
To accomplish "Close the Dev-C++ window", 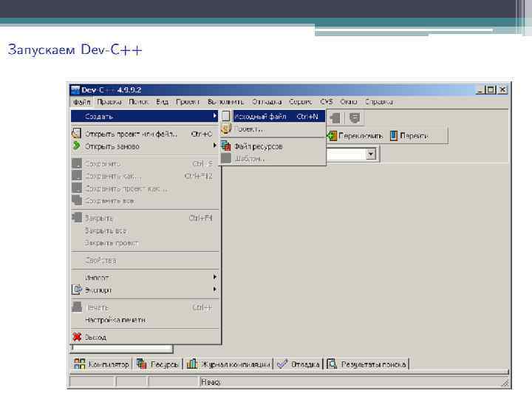I will pos(503,90).
